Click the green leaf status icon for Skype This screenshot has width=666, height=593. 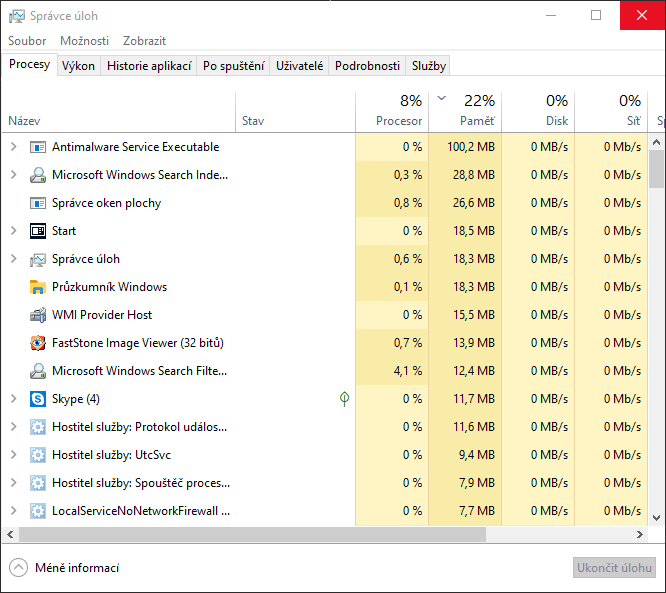click(344, 399)
